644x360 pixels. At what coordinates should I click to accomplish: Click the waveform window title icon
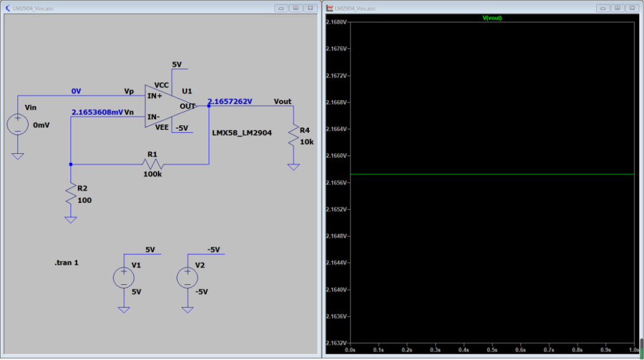coord(329,8)
